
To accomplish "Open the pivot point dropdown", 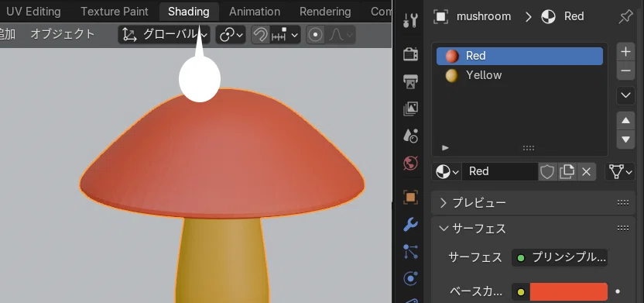I will point(231,35).
